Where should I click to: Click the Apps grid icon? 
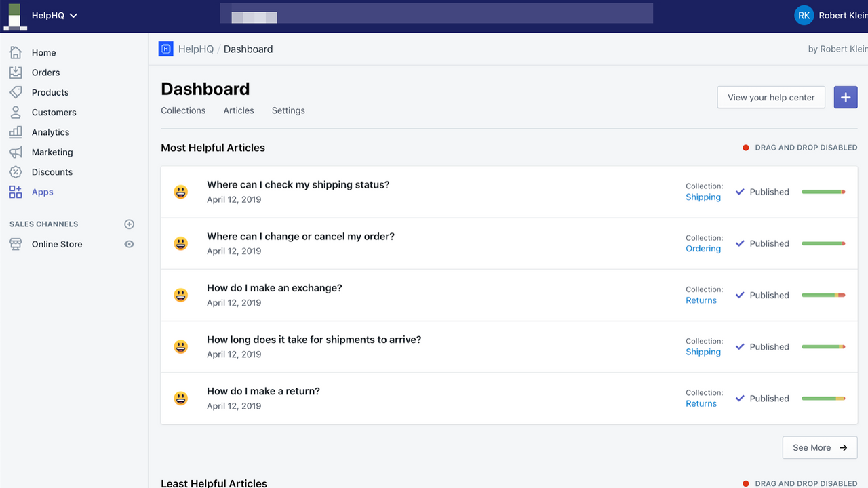click(x=16, y=192)
